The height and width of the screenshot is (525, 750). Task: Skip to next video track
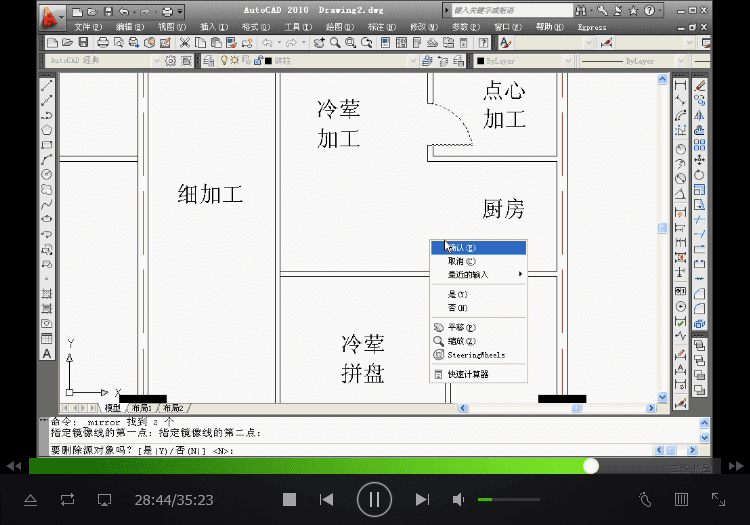(422, 500)
